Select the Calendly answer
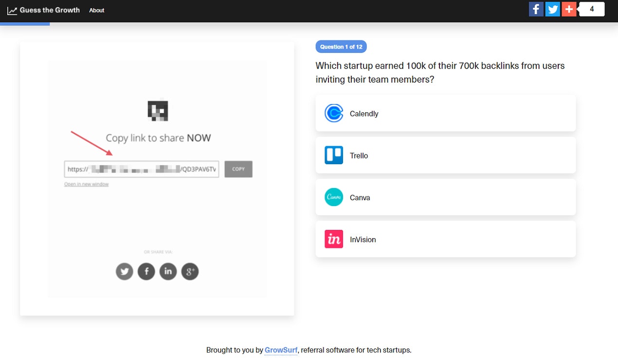This screenshot has height=364, width=618. coord(446,113)
